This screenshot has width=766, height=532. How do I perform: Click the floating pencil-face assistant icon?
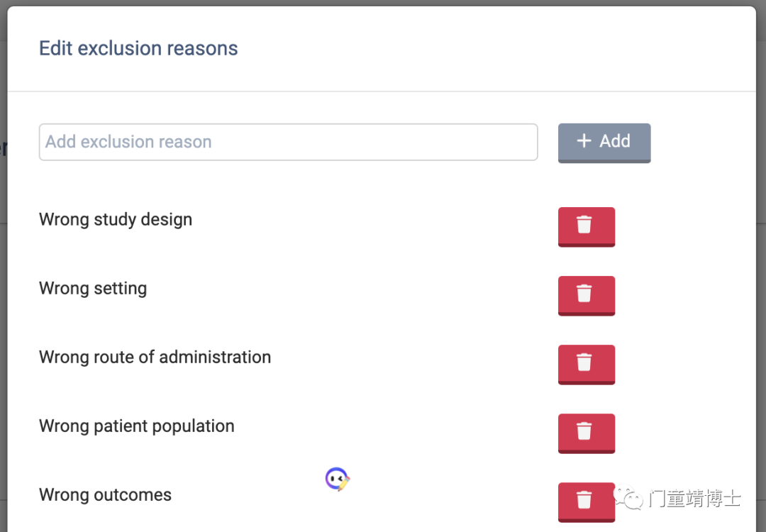(338, 480)
